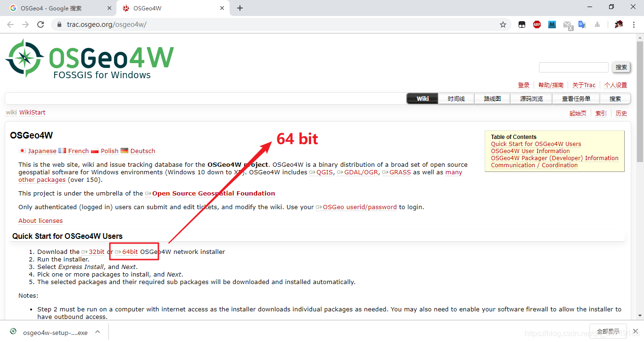Bookmark this page with star icon
644x342 pixels.
[503, 24]
